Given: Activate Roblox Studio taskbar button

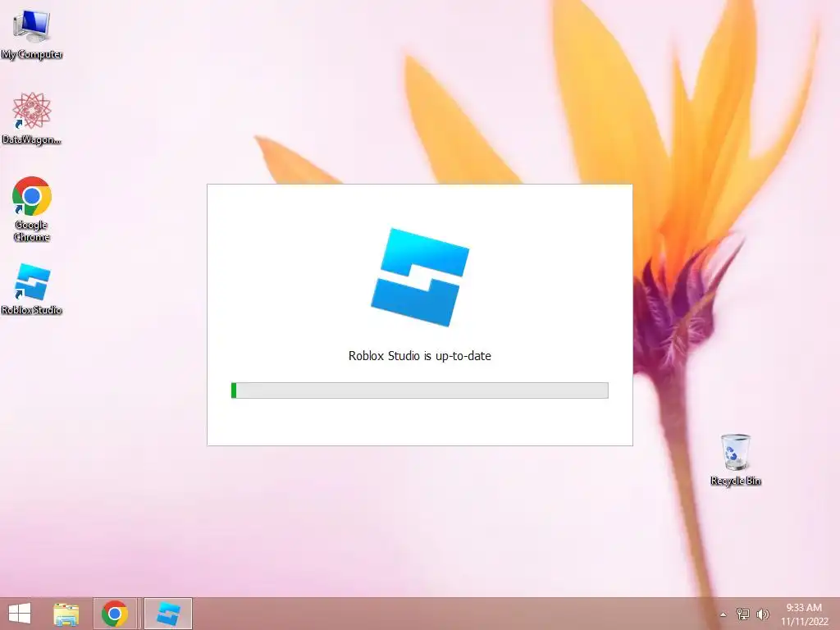Looking at the screenshot, I should 167,614.
